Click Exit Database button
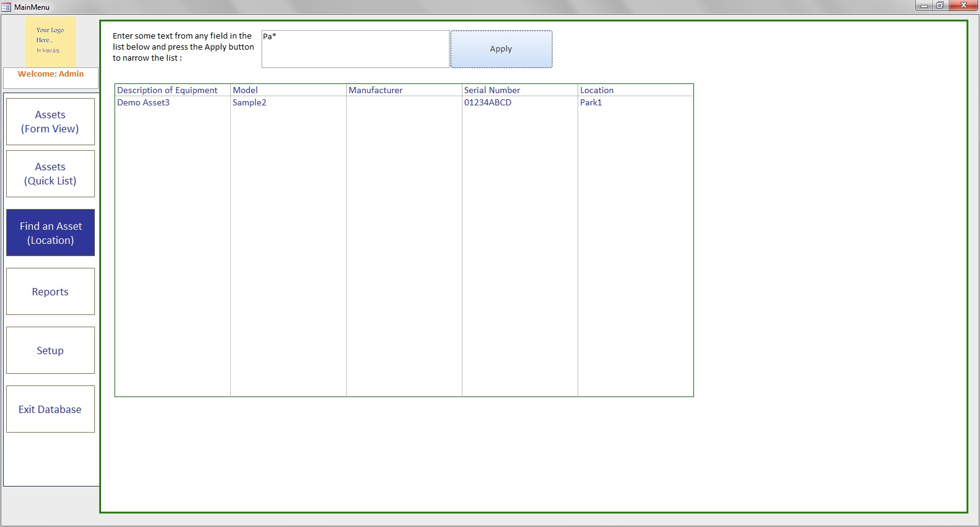980x527 pixels. point(50,409)
